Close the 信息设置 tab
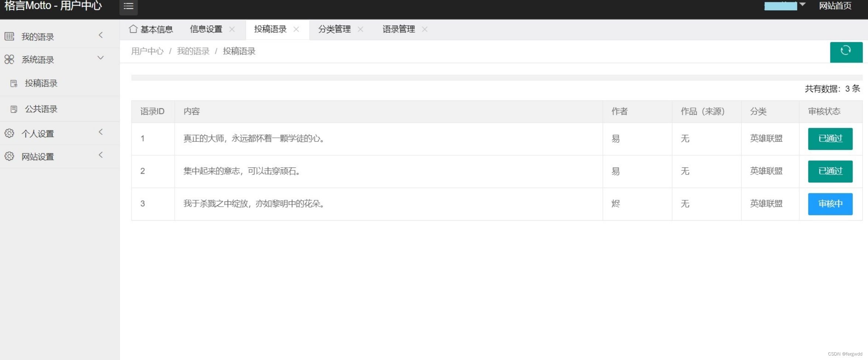This screenshot has height=360, width=868. coord(232,29)
